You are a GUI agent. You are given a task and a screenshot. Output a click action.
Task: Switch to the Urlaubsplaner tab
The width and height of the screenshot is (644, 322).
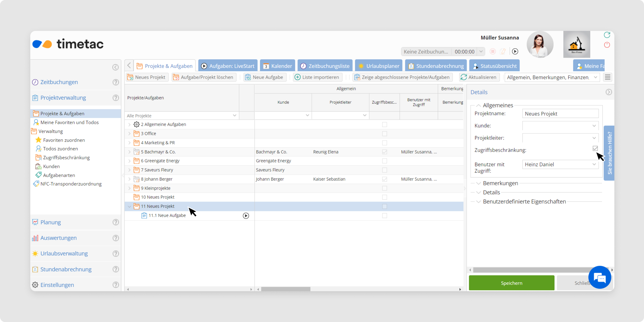tap(378, 66)
